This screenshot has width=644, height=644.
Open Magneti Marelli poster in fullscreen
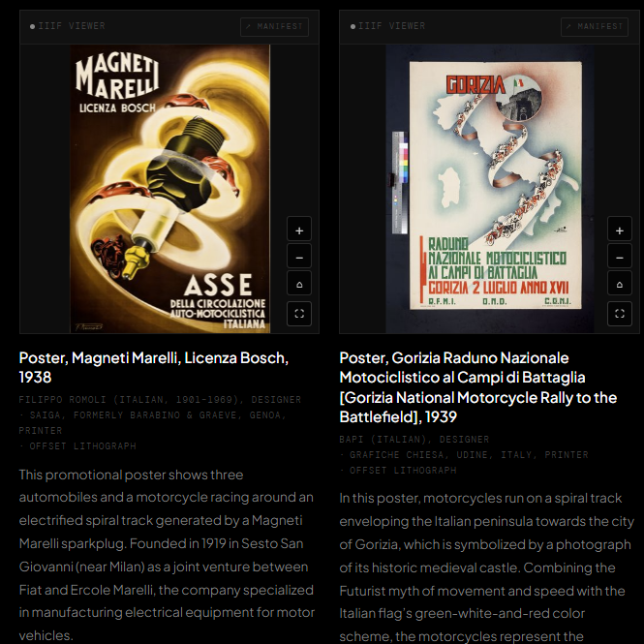coord(299,313)
